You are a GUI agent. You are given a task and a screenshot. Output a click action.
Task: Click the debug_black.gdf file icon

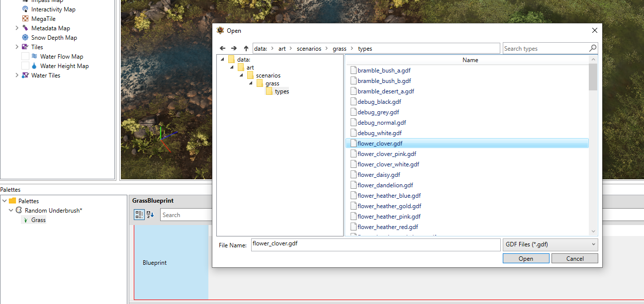coord(354,102)
